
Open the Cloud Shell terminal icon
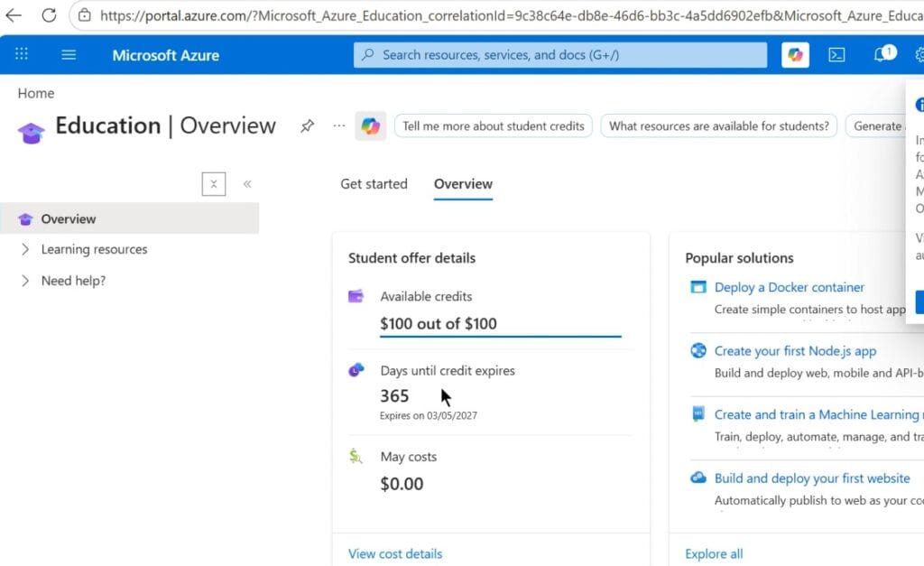point(836,55)
